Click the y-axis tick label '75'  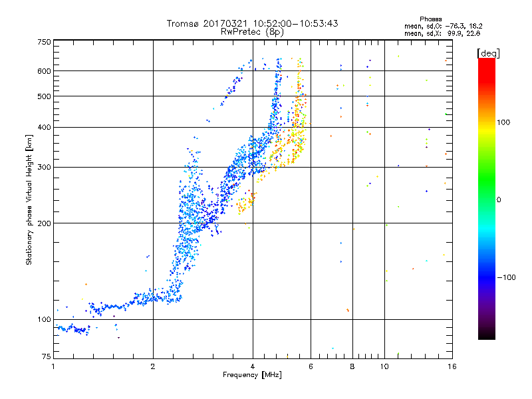click(47, 356)
